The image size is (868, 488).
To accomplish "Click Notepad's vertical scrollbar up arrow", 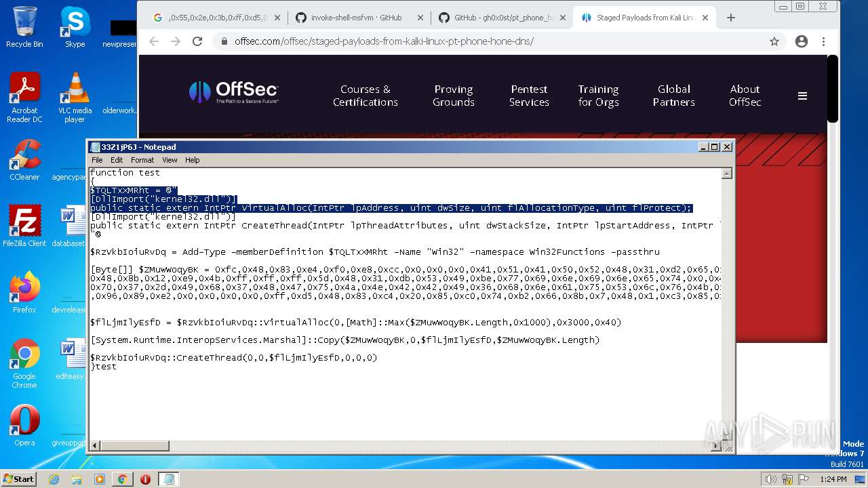I will pos(727,174).
